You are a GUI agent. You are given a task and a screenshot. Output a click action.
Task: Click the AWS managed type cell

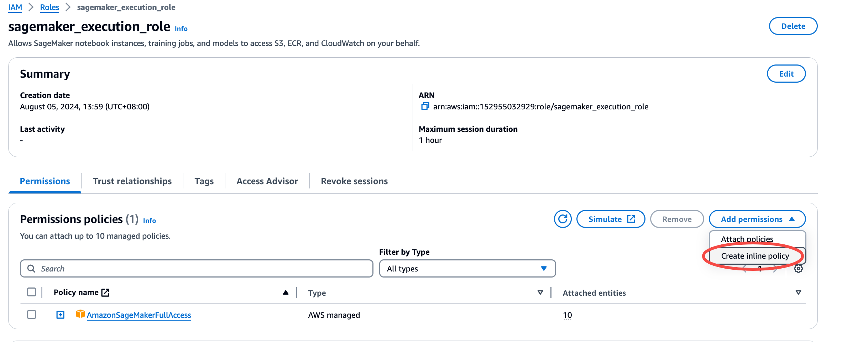pos(334,315)
